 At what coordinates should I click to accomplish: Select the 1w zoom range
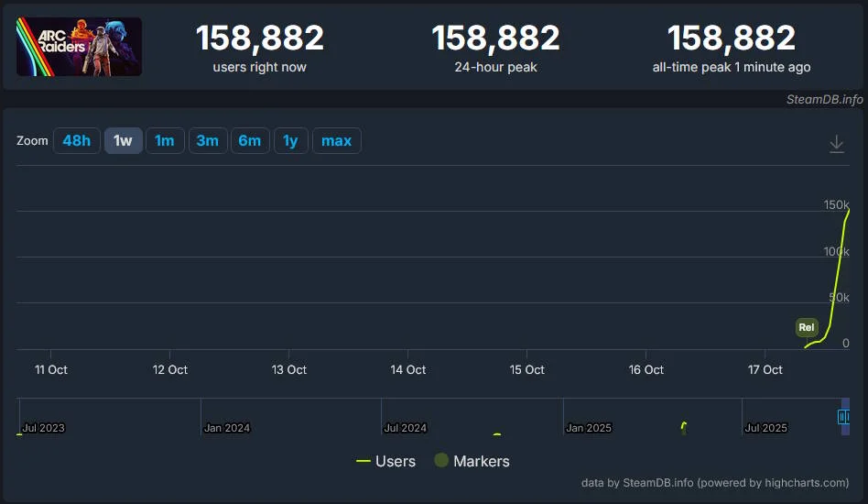123,140
